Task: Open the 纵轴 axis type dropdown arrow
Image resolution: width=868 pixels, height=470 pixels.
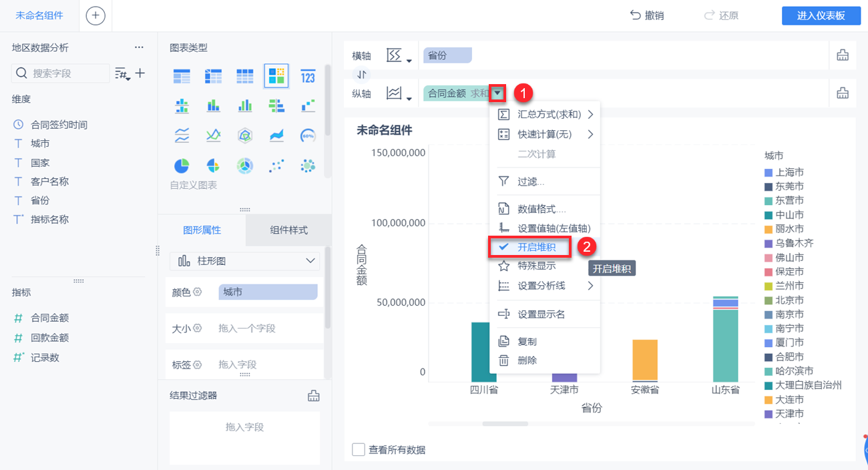Action: tap(408, 99)
